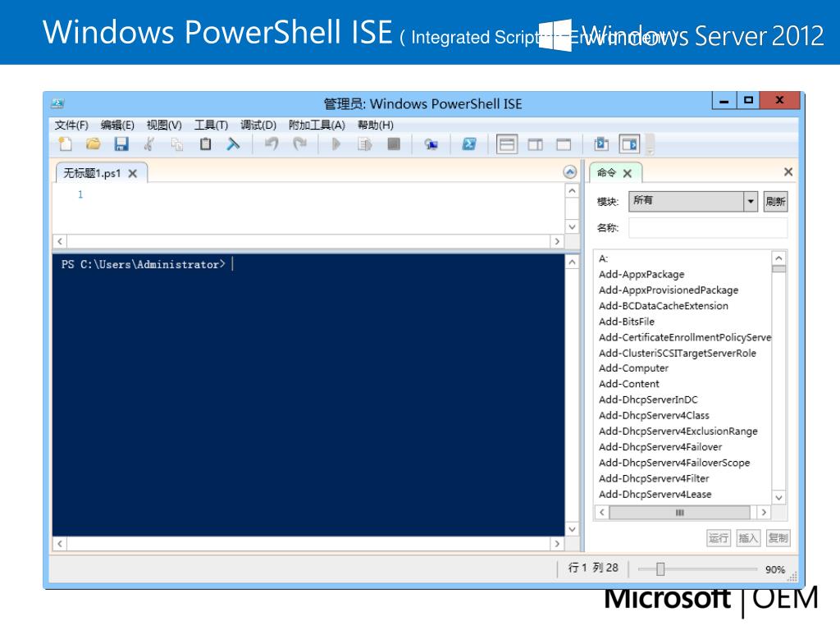Click command list scroll right arrow
The height and width of the screenshot is (630, 840).
pyautogui.click(x=764, y=513)
